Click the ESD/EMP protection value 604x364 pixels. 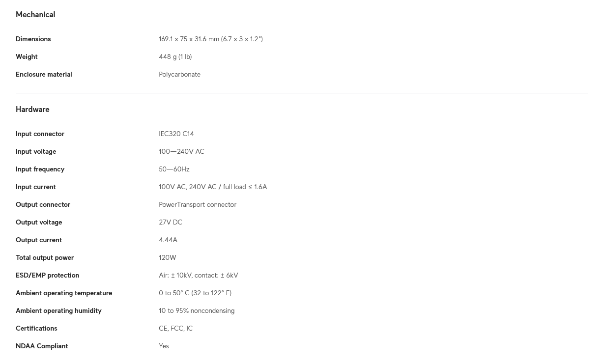click(x=199, y=276)
